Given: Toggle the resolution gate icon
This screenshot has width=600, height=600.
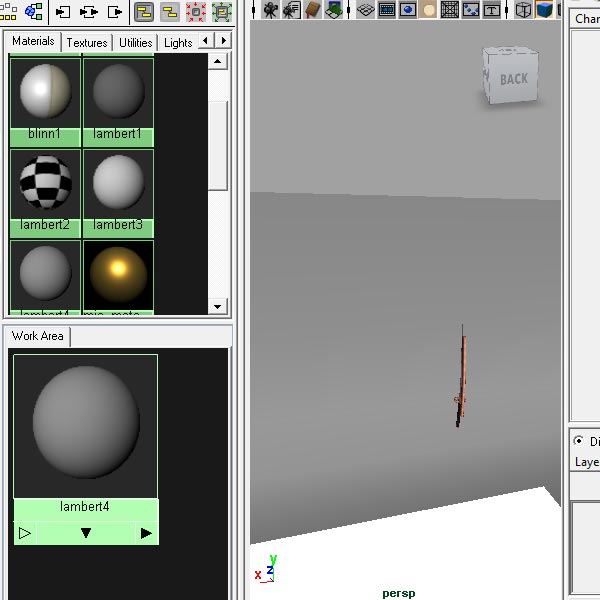Looking at the screenshot, I should click(408, 10).
